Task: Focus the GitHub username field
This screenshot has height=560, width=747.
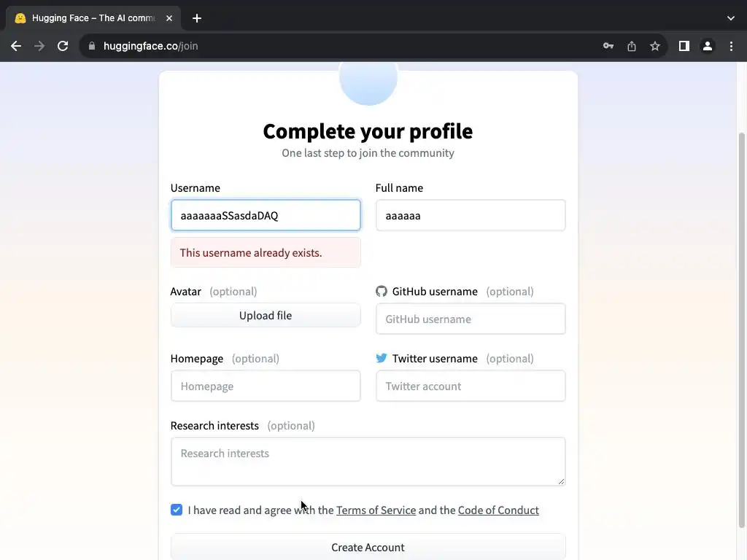Action: (471, 319)
